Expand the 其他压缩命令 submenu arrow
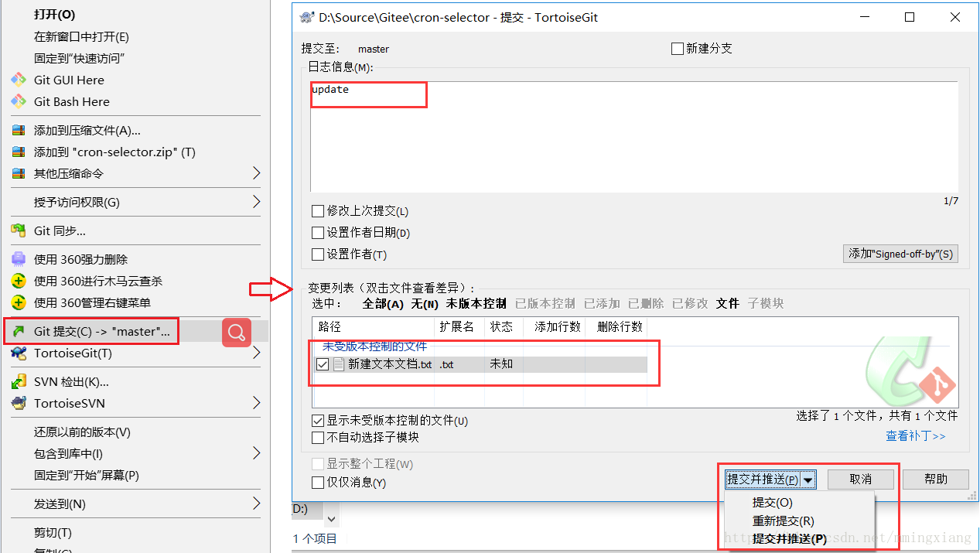The image size is (980, 553). point(257,173)
